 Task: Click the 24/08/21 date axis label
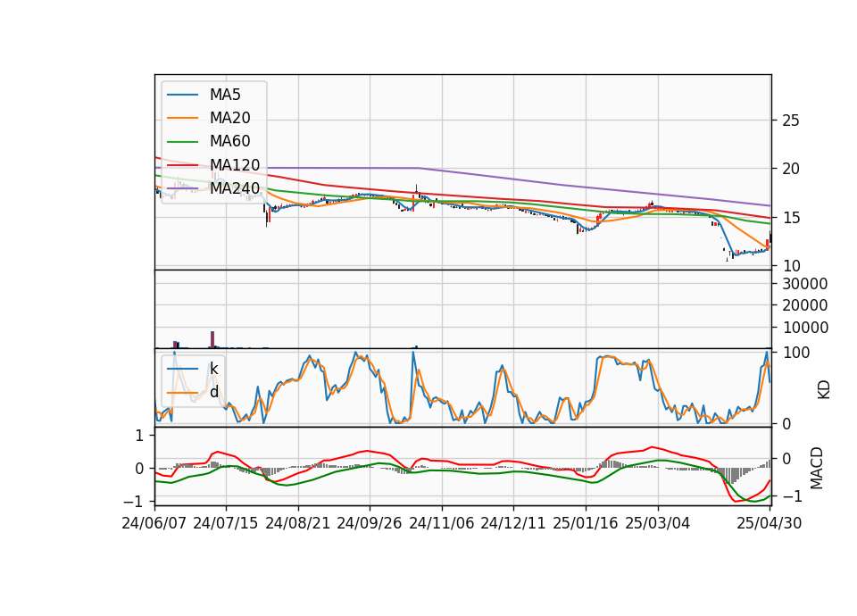click(298, 523)
